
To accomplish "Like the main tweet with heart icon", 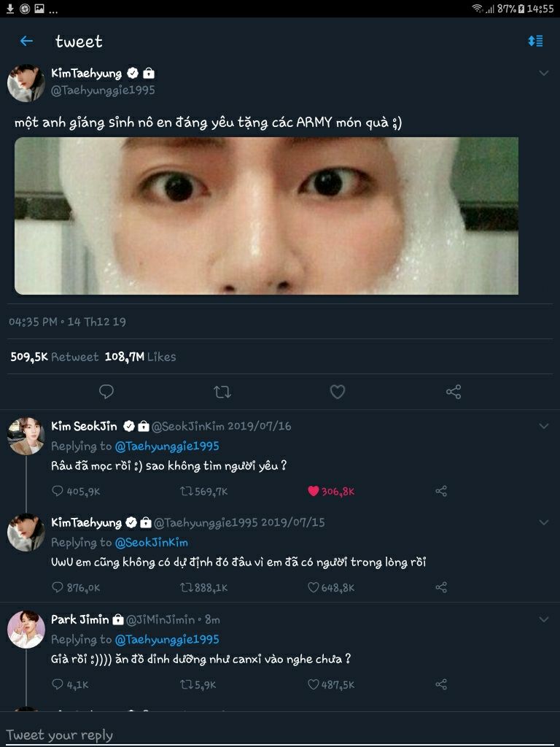I will [x=337, y=392].
